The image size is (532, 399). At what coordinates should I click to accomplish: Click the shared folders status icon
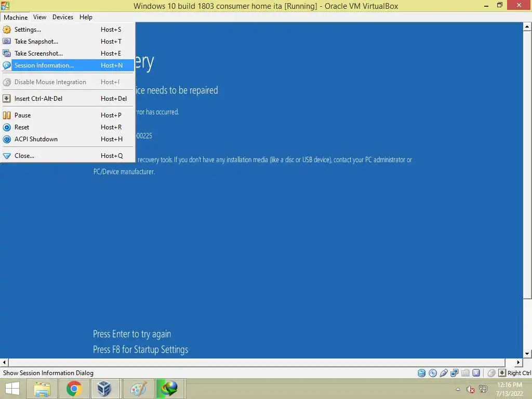pyautogui.click(x=465, y=373)
